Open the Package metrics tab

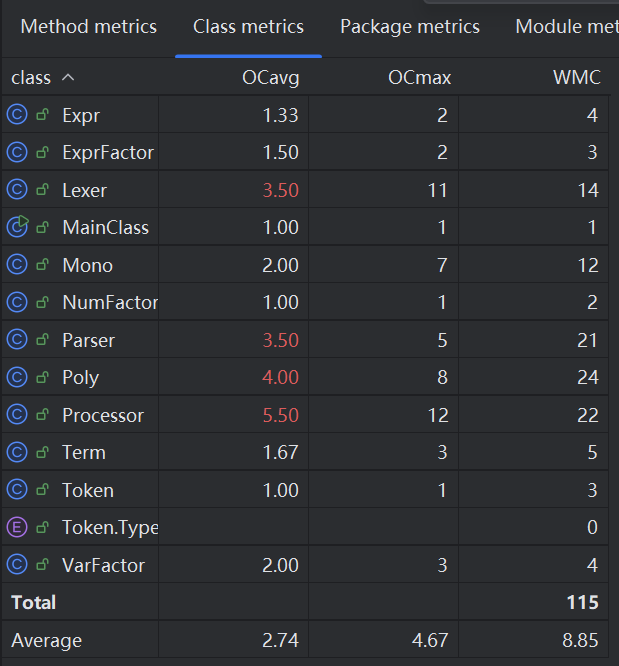[410, 27]
